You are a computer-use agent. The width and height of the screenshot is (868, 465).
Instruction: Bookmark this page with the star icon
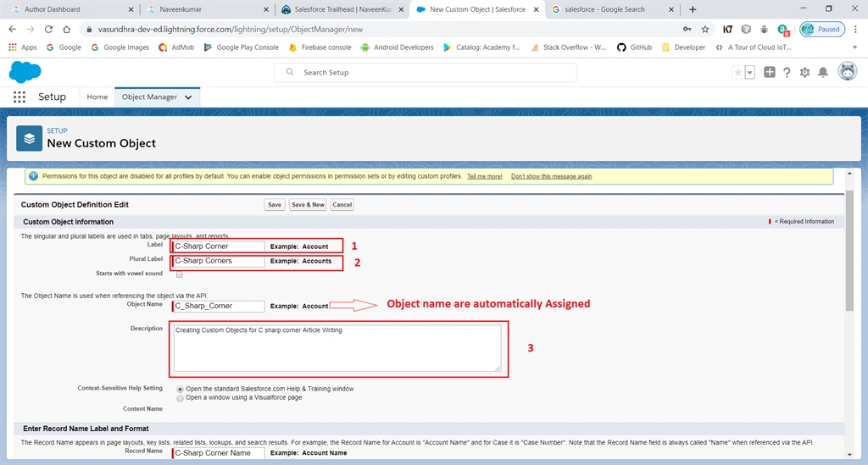pyautogui.click(x=704, y=30)
